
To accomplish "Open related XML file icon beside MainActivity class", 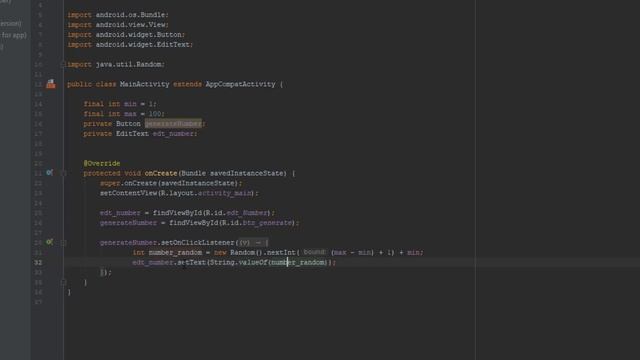I will click(x=51, y=84).
